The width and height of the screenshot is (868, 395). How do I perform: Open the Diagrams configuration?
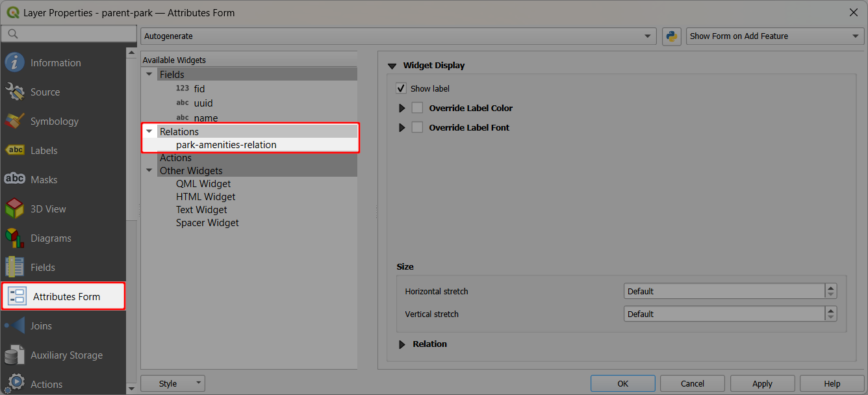[x=51, y=238]
